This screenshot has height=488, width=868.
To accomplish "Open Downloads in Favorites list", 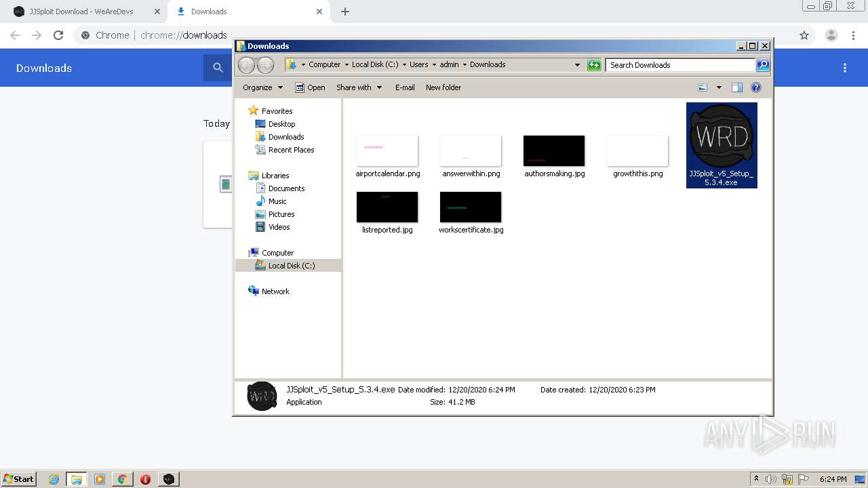I will [285, 137].
